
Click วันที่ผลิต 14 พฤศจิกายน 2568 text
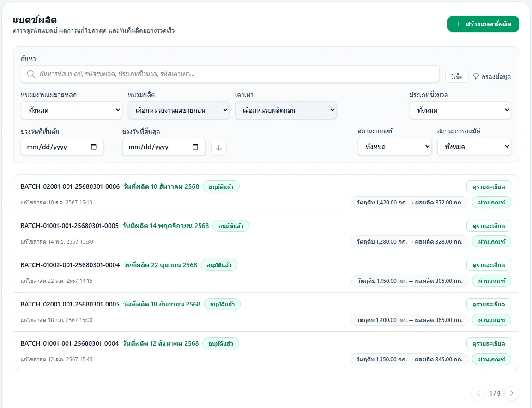pyautogui.click(x=166, y=226)
